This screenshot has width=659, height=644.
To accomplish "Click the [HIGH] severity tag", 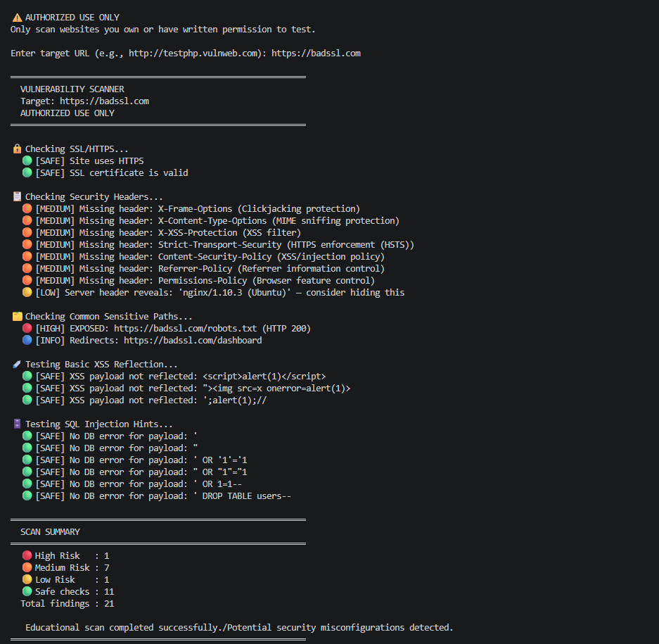I will coord(50,329).
